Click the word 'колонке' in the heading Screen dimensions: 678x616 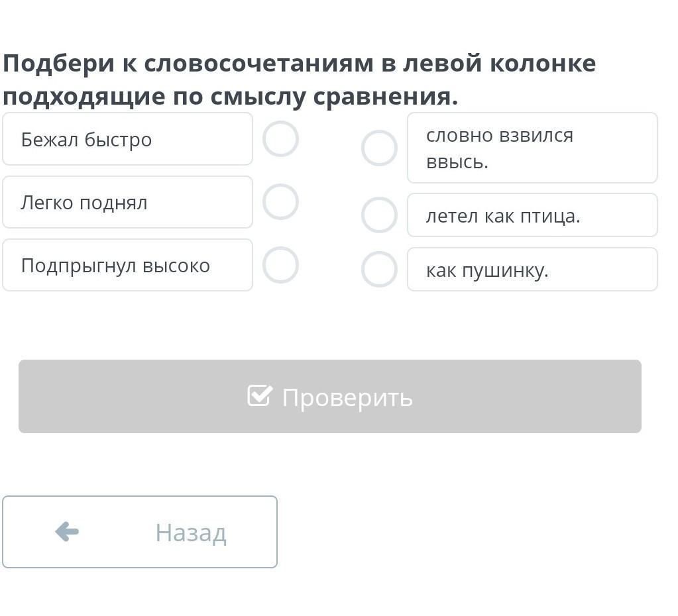tap(542, 64)
